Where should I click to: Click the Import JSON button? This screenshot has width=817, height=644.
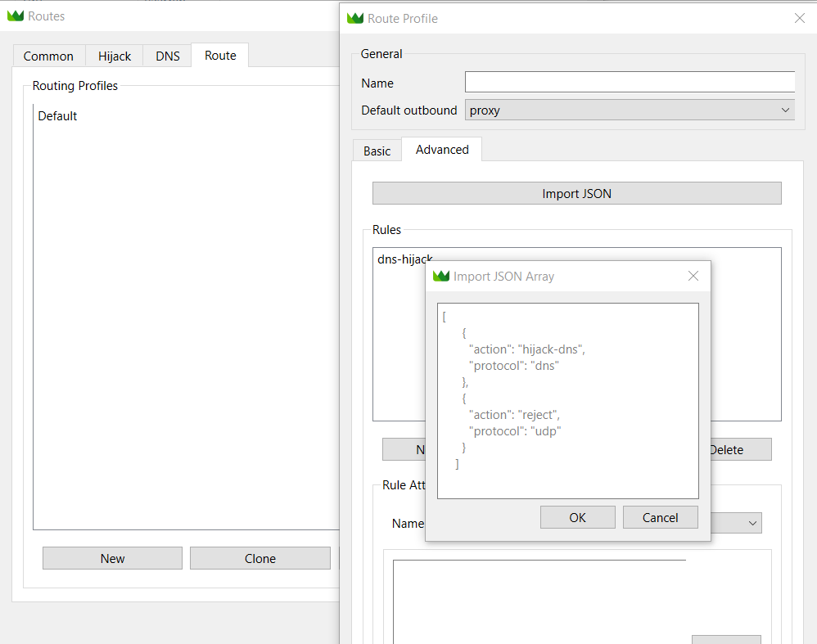click(576, 194)
